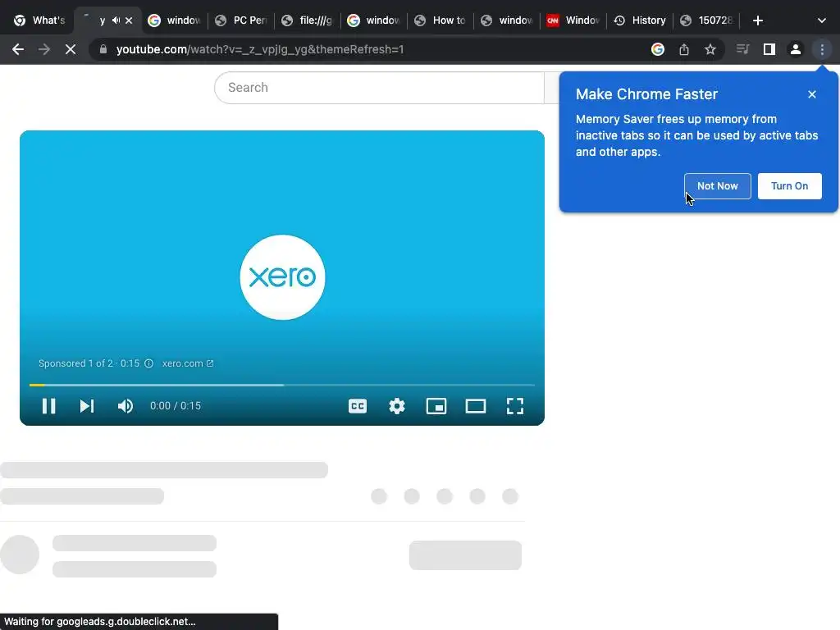The image size is (840, 630).
Task: Click the URL in address bar
Action: click(260, 49)
